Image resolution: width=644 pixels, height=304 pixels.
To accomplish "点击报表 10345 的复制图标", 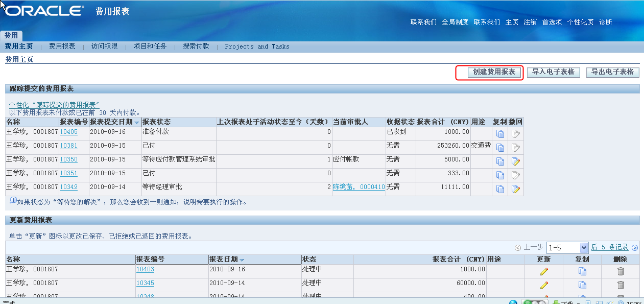I will [582, 285].
